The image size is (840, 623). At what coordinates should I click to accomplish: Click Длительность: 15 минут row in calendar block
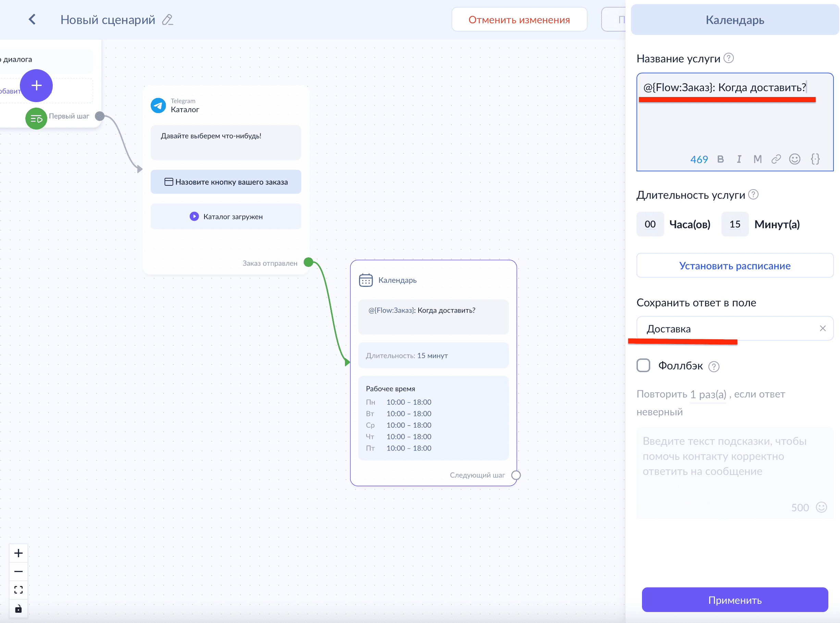[433, 355]
